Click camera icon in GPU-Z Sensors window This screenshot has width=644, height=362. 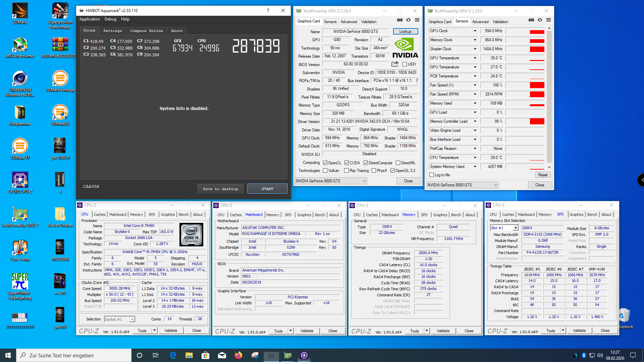pyautogui.click(x=531, y=20)
